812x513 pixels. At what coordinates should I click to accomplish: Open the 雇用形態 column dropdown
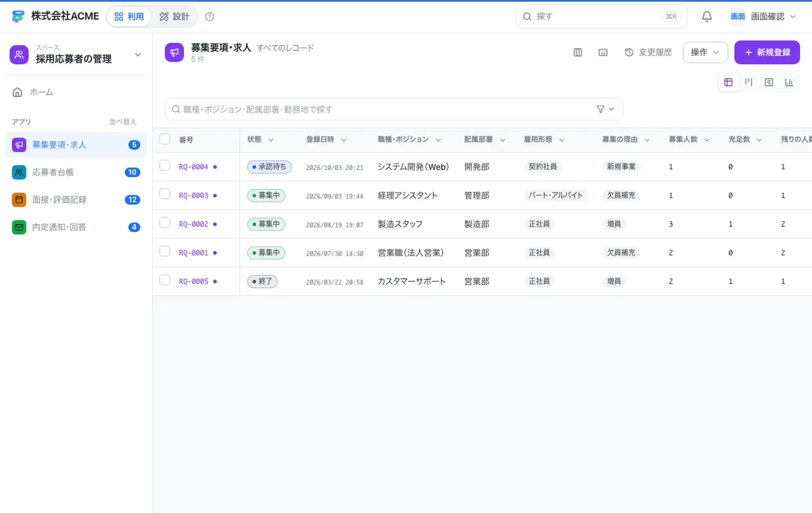click(562, 140)
